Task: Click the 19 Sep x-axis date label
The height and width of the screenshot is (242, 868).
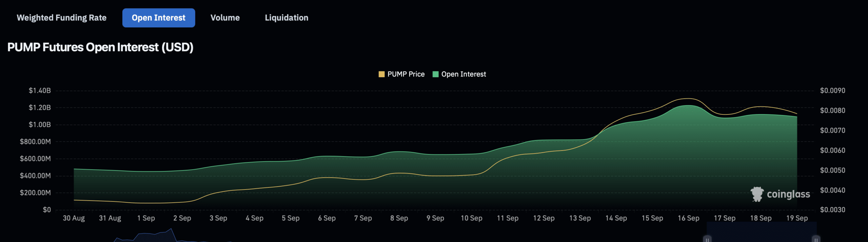Action: [x=797, y=218]
